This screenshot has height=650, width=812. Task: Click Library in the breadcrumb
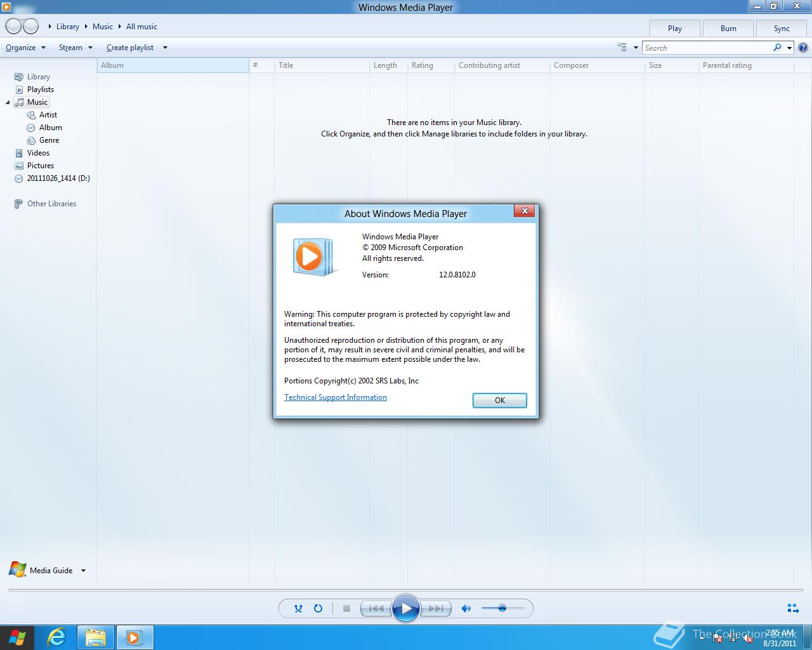coord(68,27)
